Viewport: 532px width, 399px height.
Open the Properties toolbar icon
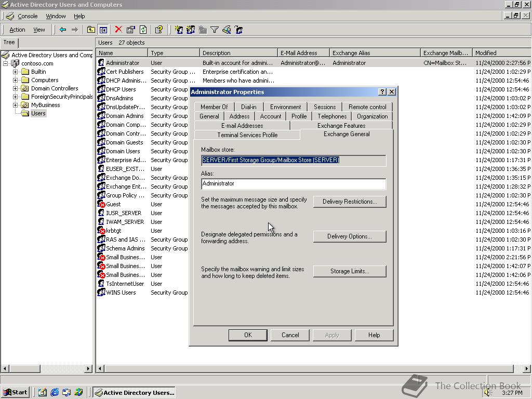130,30
